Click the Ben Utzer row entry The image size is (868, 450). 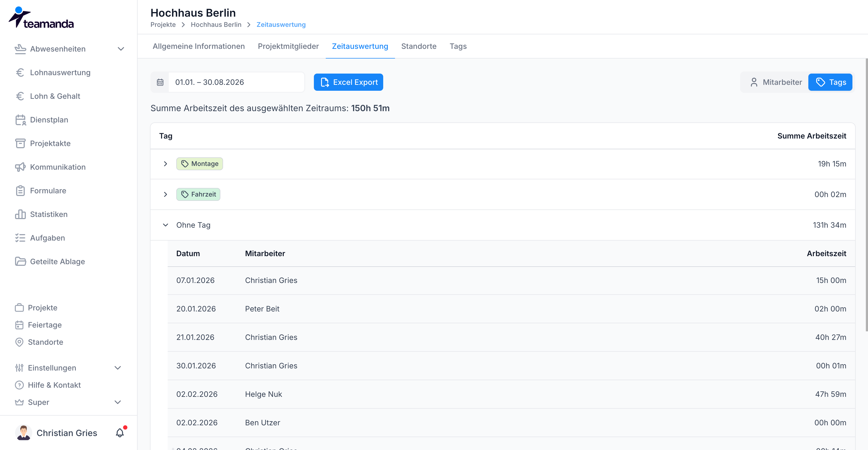click(x=511, y=422)
